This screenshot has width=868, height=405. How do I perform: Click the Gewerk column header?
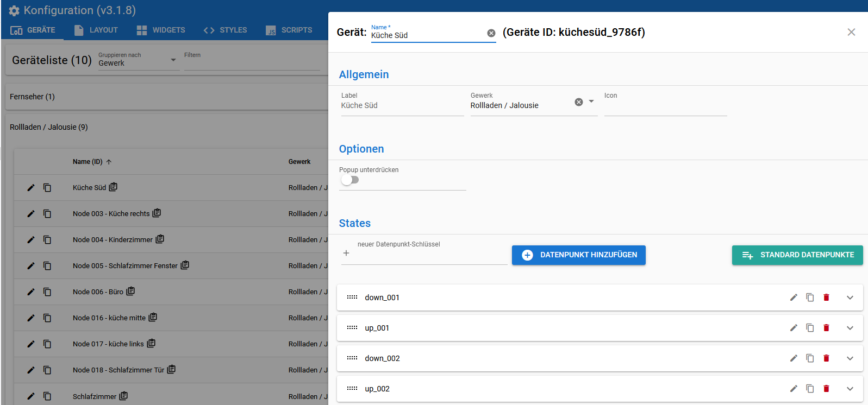pos(299,162)
